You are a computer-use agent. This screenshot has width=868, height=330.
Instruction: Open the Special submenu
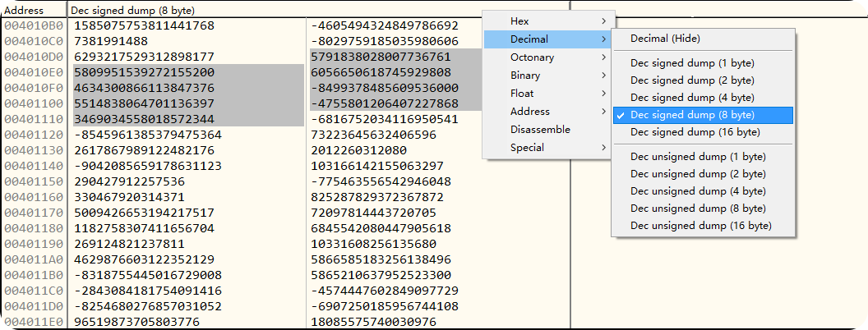coord(547,148)
